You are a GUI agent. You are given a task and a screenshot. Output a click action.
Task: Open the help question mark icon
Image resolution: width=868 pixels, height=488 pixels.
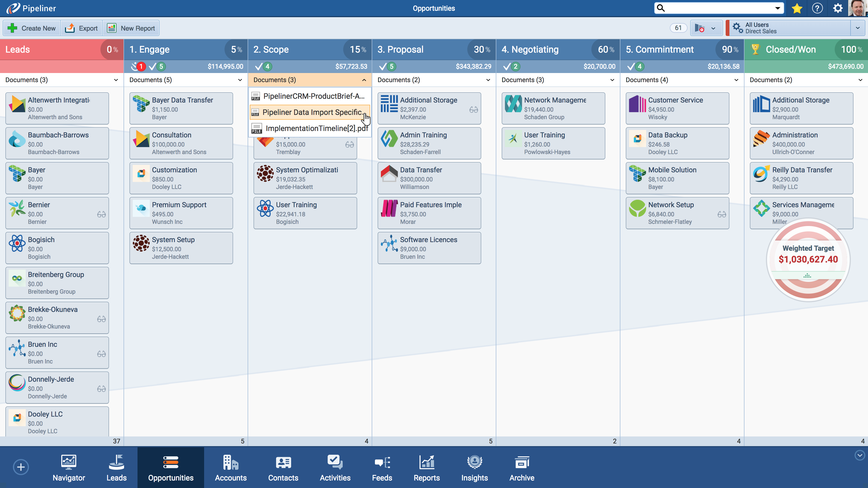coord(817,8)
